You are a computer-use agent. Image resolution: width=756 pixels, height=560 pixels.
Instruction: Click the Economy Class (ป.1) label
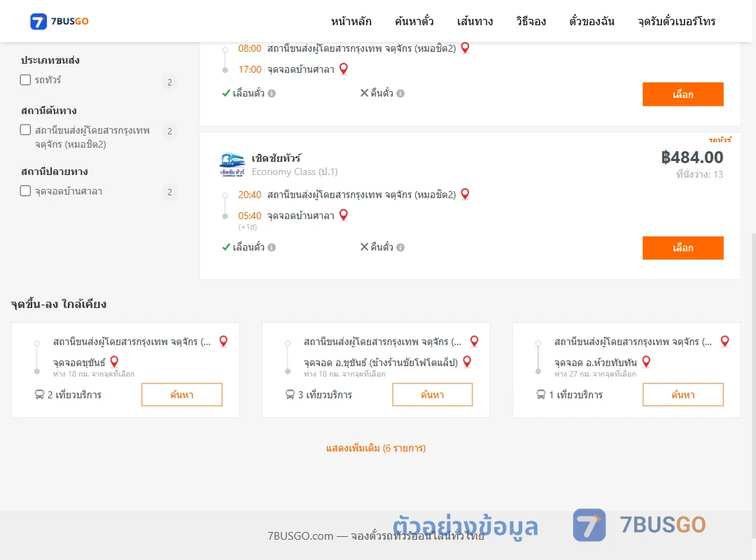coord(295,171)
